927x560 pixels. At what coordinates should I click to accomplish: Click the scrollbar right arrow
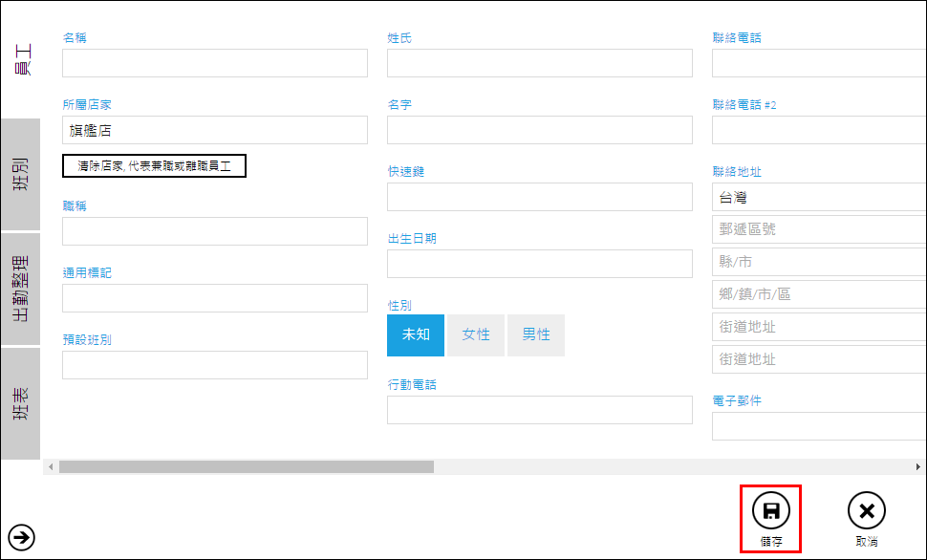point(917,466)
